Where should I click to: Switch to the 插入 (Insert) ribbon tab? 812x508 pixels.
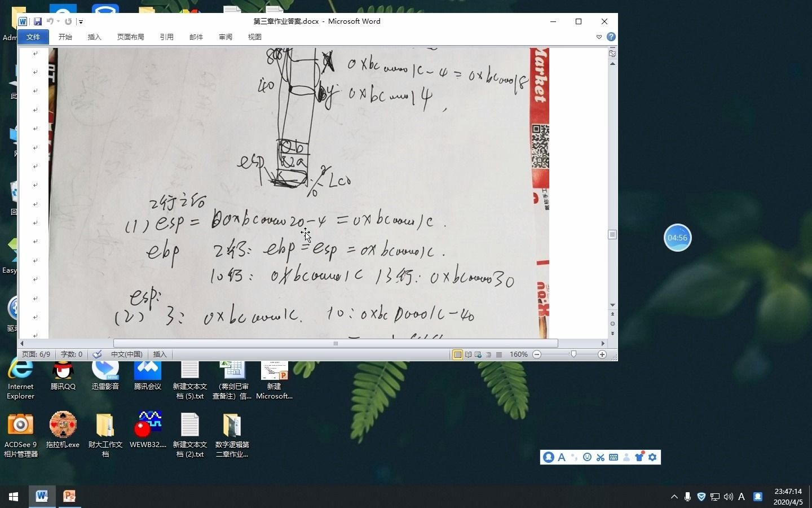[x=95, y=37]
